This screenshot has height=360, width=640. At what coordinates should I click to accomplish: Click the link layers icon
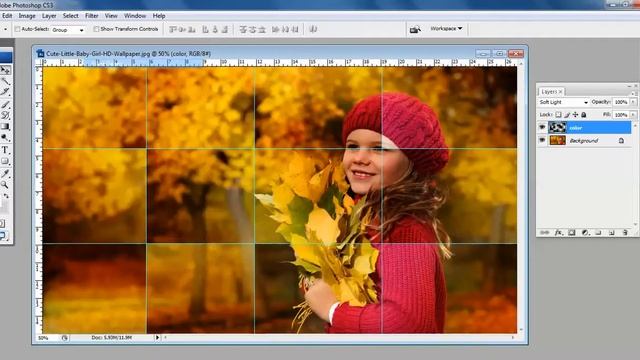point(544,233)
